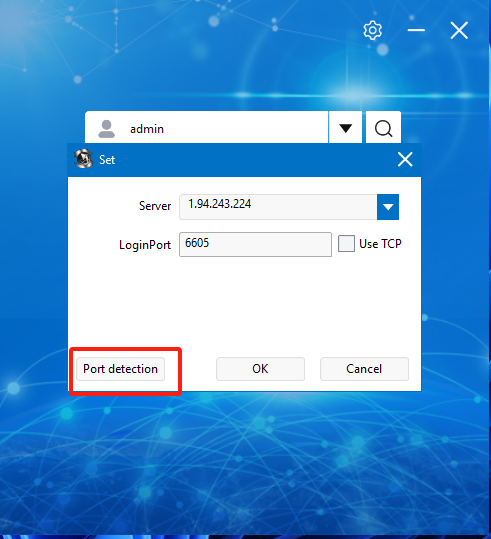Click the Use TCP label text
The height and width of the screenshot is (539, 491).
[380, 244]
